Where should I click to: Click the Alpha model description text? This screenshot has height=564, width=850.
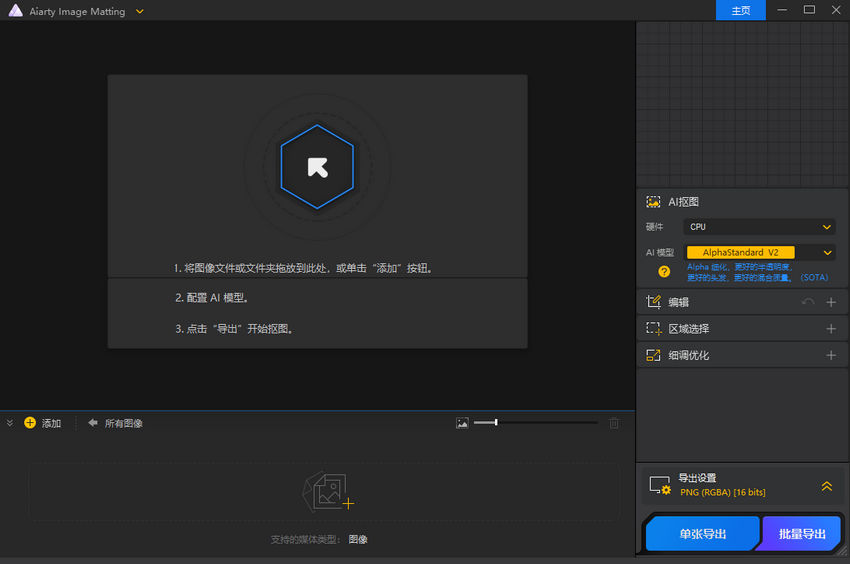pos(757,272)
